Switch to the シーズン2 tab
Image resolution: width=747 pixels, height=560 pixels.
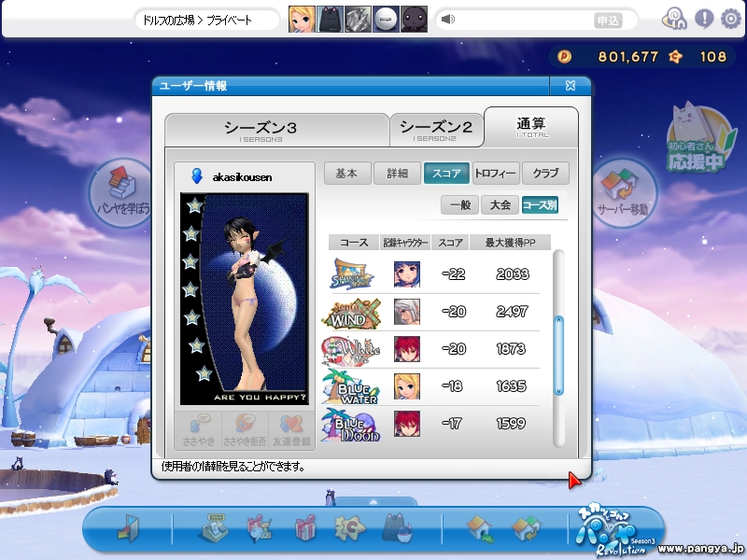tap(435, 130)
